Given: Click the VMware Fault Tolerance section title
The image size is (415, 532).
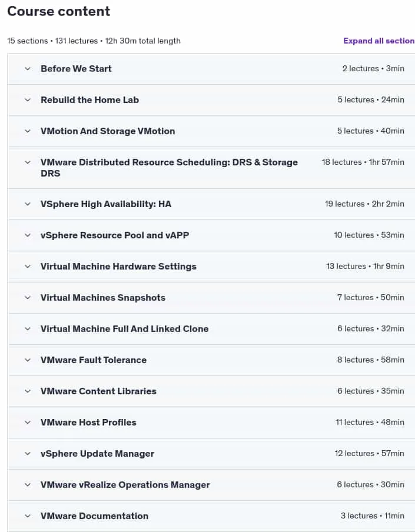Looking at the screenshot, I should (x=94, y=360).
